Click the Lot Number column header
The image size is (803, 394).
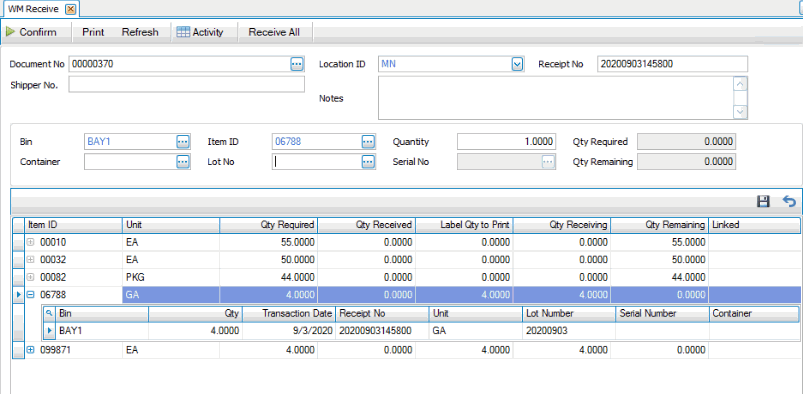click(x=569, y=313)
